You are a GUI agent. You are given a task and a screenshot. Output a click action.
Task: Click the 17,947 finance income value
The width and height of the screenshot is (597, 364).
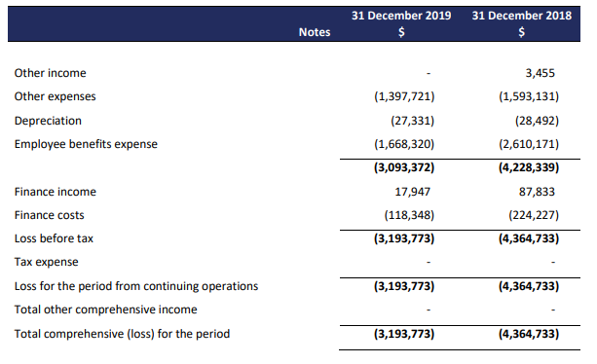[412, 192]
